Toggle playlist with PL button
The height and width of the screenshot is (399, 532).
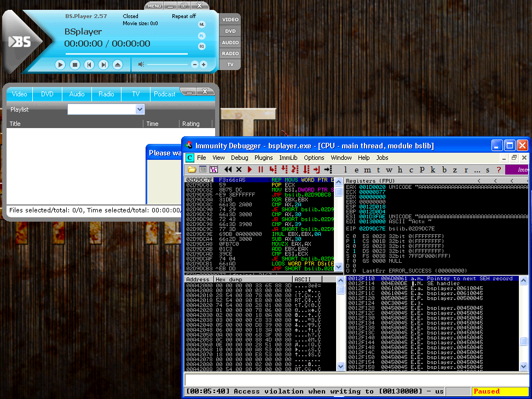(202, 36)
